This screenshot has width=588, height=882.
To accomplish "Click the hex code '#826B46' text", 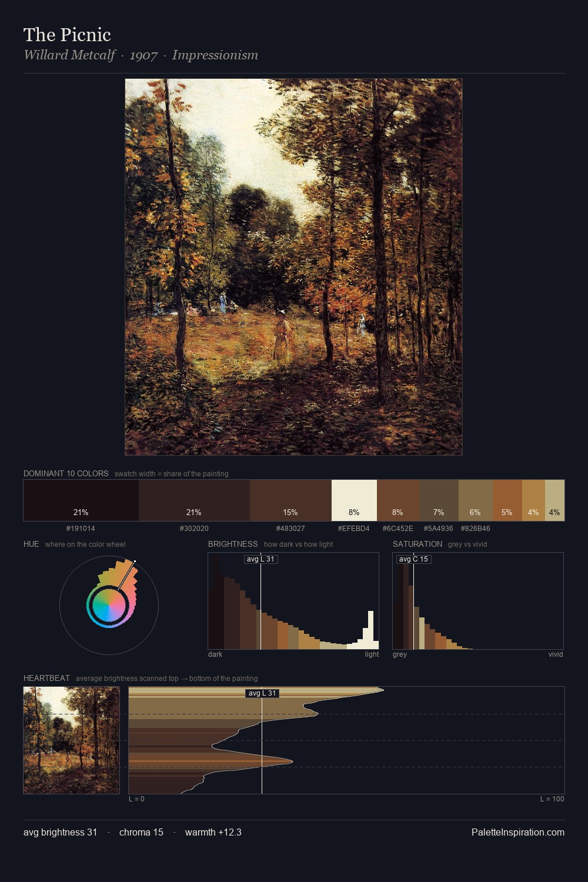I will pyautogui.click(x=475, y=529).
